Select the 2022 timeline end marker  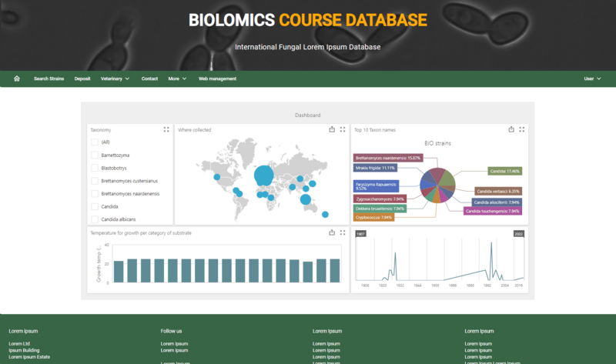[518, 234]
